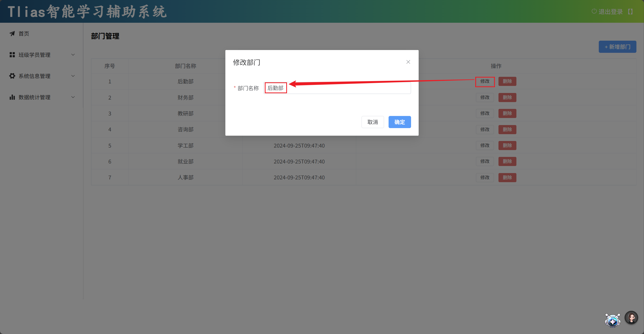Close the 修改部门 dialog with X

pyautogui.click(x=408, y=62)
